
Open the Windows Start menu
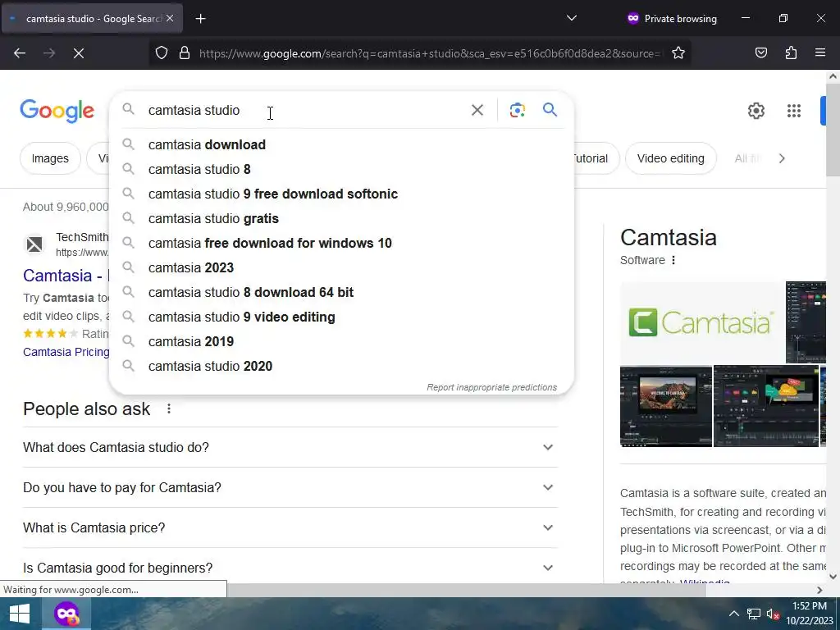(20, 614)
